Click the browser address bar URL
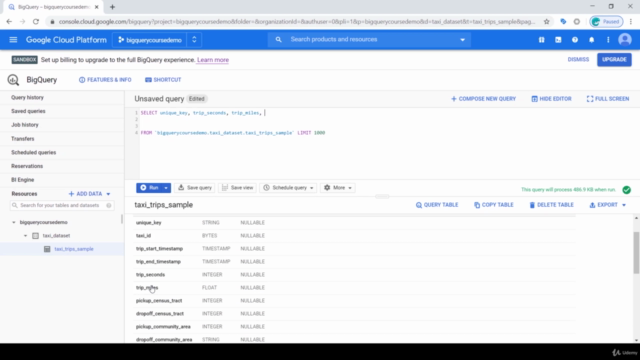 [x=297, y=22]
